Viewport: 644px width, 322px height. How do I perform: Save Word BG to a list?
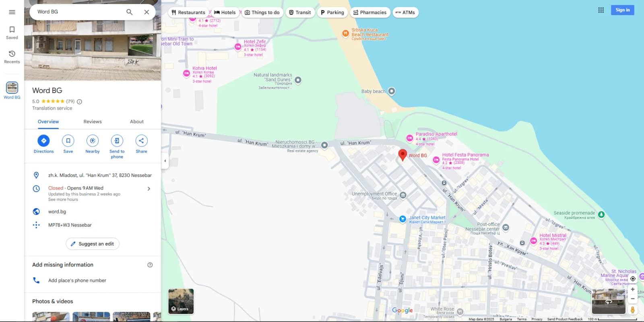(68, 144)
